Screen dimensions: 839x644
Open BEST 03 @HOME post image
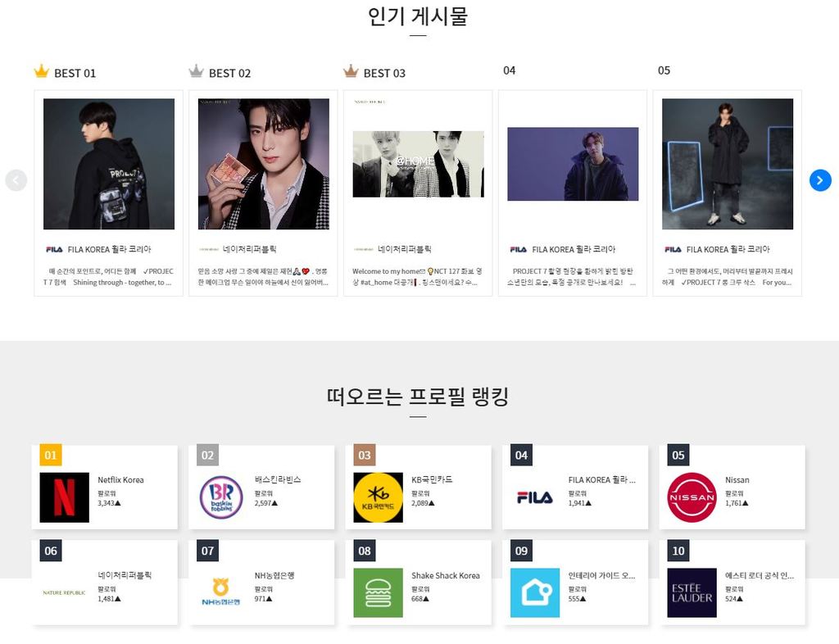coord(419,164)
